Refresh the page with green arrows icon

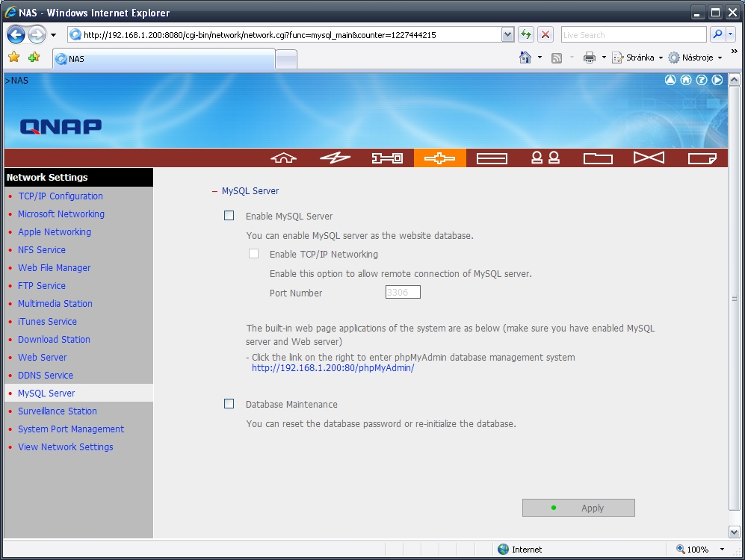[x=525, y=34]
